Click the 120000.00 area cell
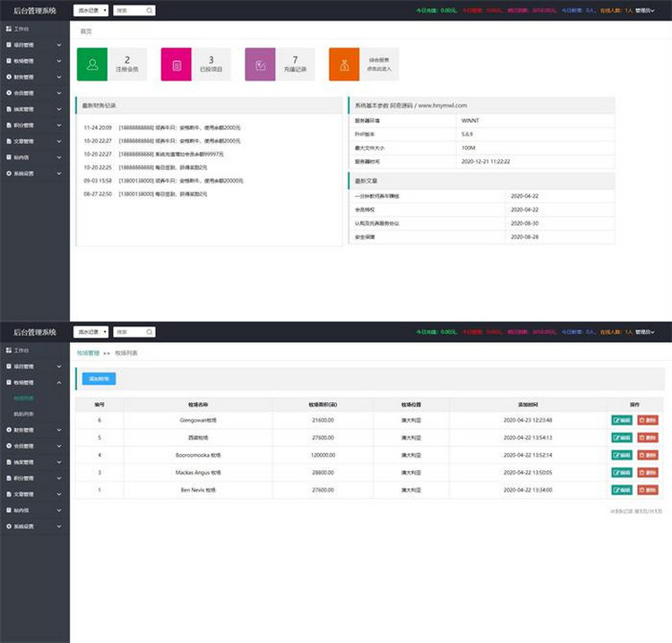This screenshot has height=643, width=672. pyautogui.click(x=323, y=455)
